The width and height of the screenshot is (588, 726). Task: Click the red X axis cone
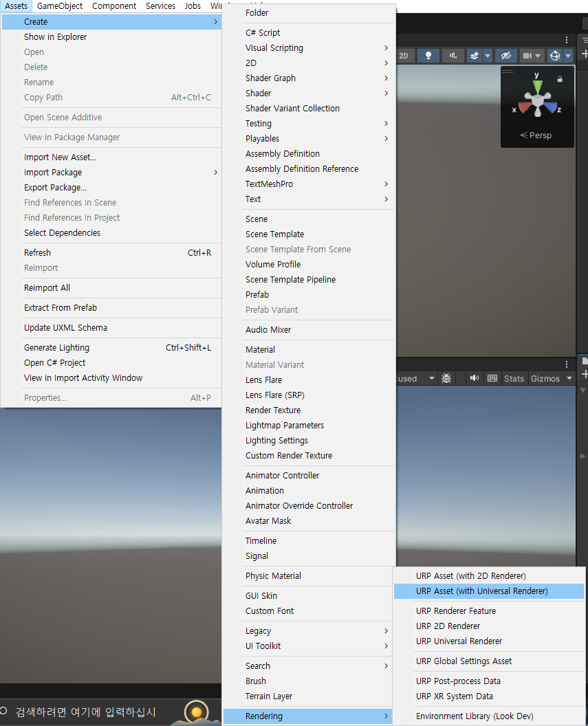pos(525,107)
